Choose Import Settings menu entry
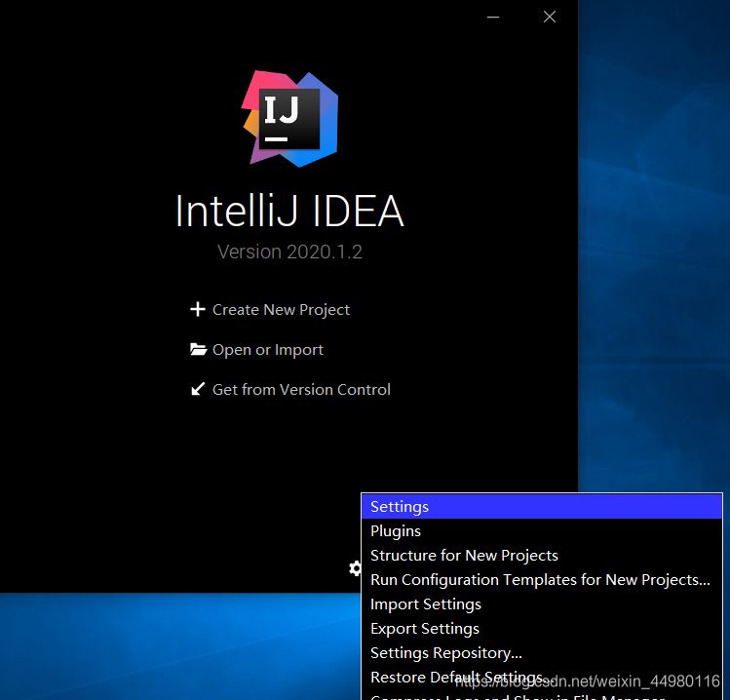Screen dimensions: 730x700 click(542, 604)
